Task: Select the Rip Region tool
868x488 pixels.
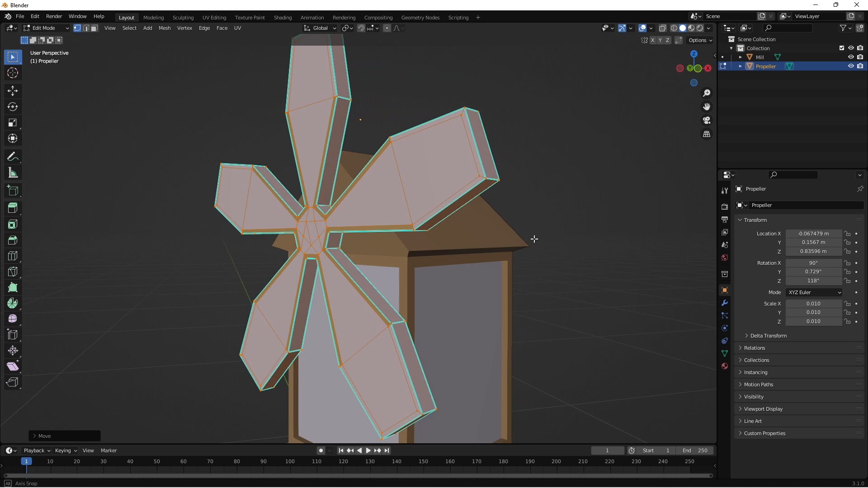Action: 13,382
